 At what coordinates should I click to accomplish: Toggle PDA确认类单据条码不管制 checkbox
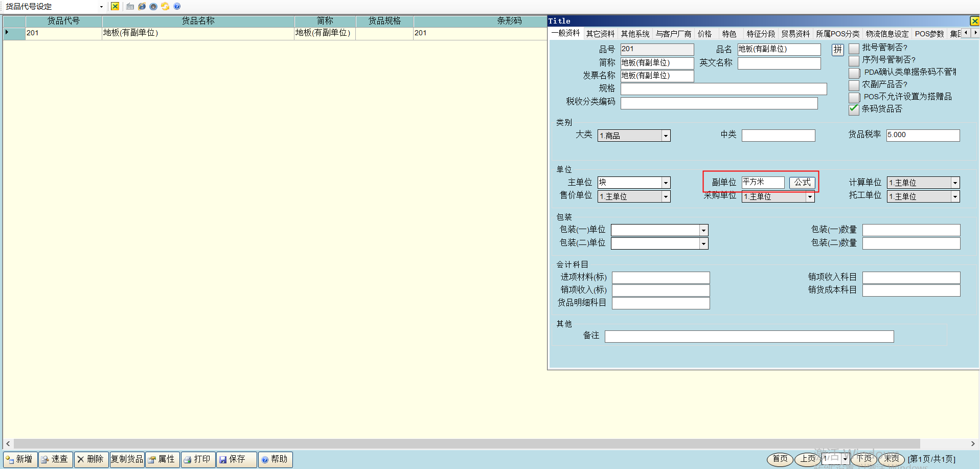pos(854,73)
